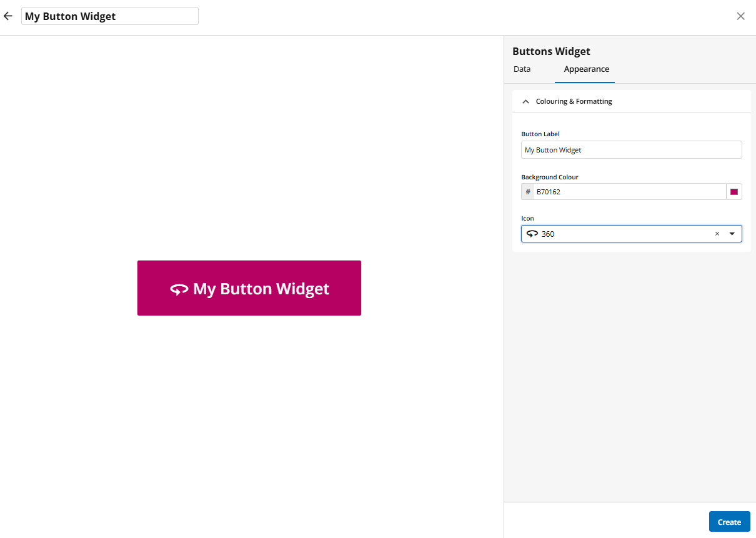Click the back arrow icon
Image resolution: width=756 pixels, height=538 pixels.
click(x=8, y=16)
